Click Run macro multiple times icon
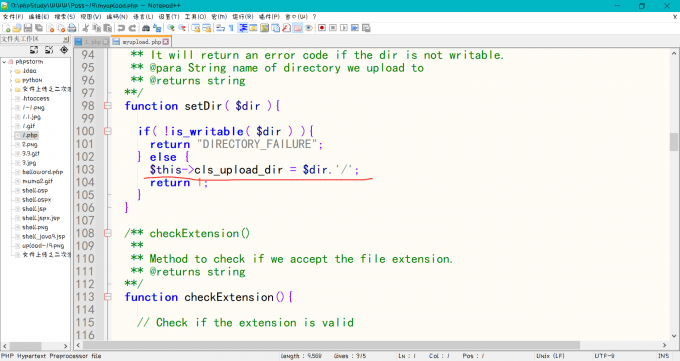The image size is (680, 361). point(355,28)
